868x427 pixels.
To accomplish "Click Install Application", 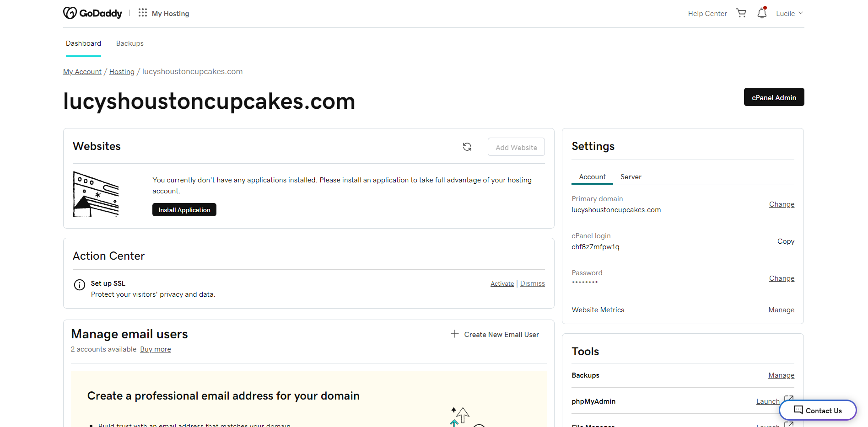I will click(x=184, y=209).
